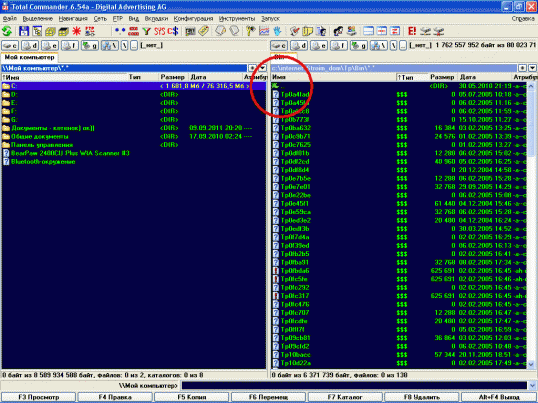Click the C$ toolbar icon

tap(173, 31)
